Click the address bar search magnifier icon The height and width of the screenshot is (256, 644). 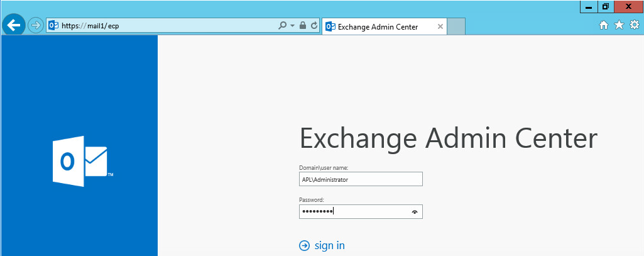point(283,26)
